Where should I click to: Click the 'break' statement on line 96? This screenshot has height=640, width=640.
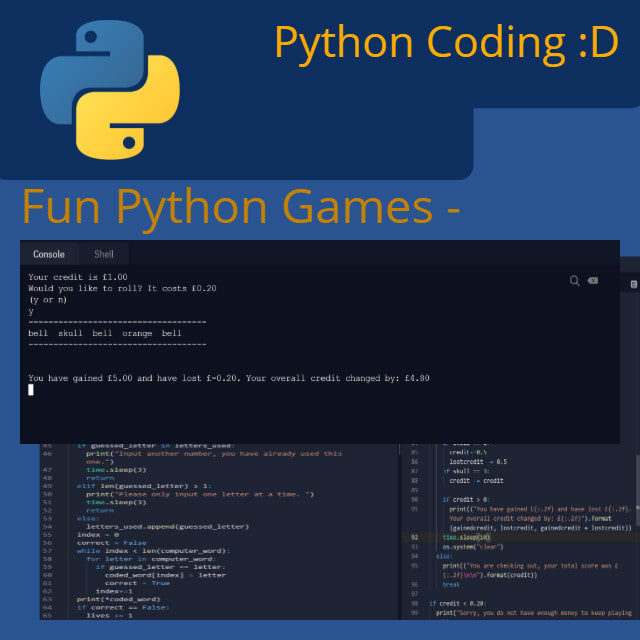(451, 585)
